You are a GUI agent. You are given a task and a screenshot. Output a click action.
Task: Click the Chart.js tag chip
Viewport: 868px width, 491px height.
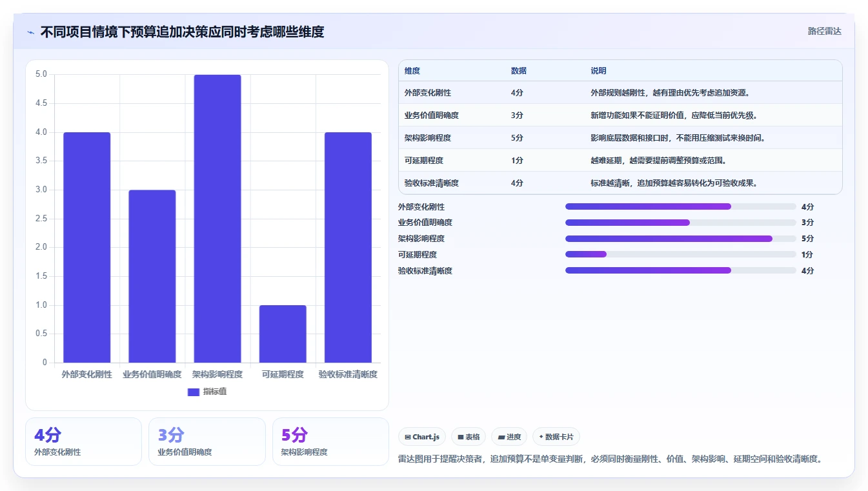pos(422,437)
